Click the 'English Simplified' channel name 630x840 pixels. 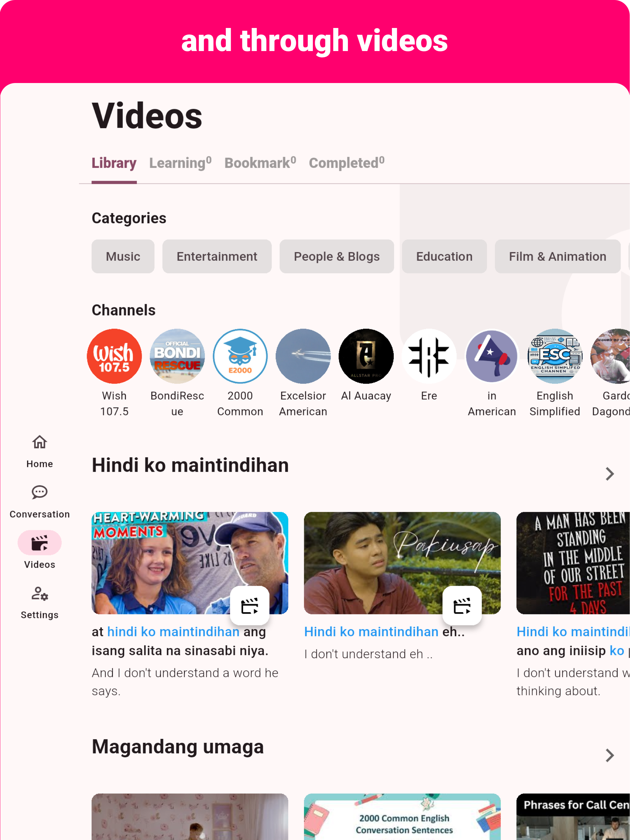555,403
